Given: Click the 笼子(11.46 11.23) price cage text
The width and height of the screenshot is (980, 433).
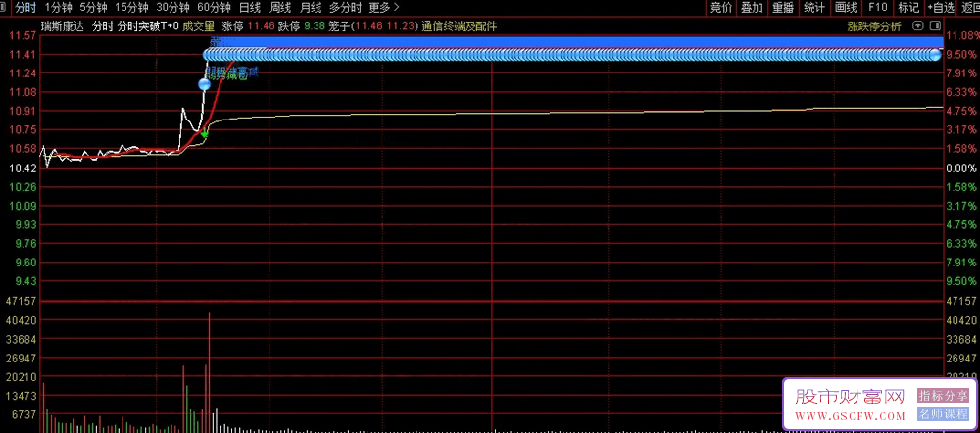Looking at the screenshot, I should pyautogui.click(x=373, y=26).
